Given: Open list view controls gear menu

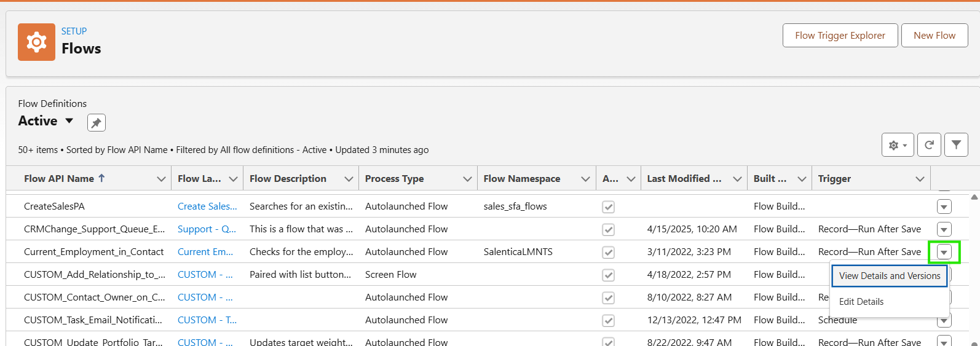Looking at the screenshot, I should (897, 145).
